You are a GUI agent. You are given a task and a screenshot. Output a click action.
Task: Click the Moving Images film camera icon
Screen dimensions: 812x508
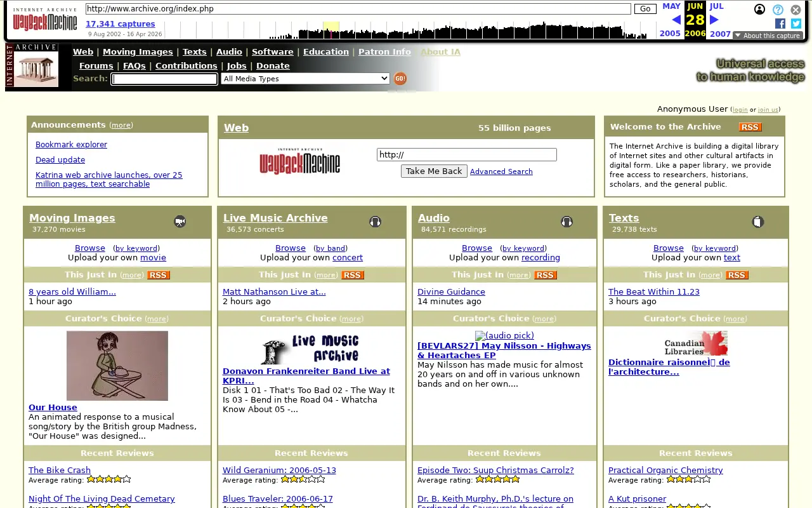click(x=180, y=222)
